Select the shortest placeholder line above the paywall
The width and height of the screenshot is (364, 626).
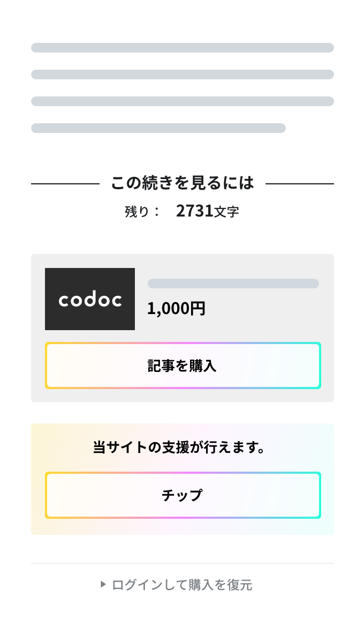[x=158, y=128]
